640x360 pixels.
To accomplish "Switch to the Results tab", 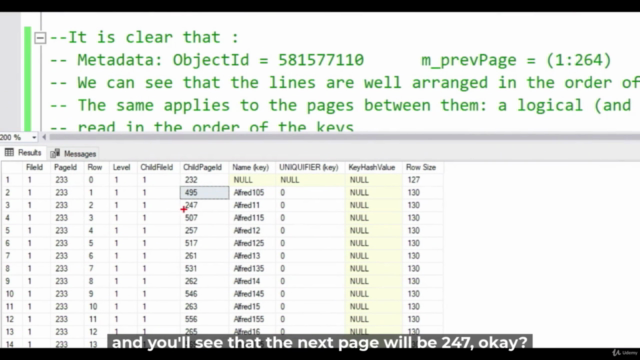I will (23, 153).
